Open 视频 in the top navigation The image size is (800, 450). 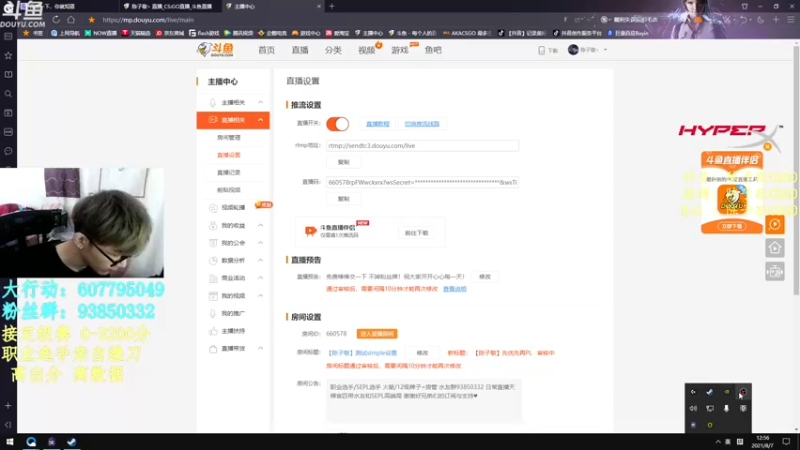[x=366, y=50]
